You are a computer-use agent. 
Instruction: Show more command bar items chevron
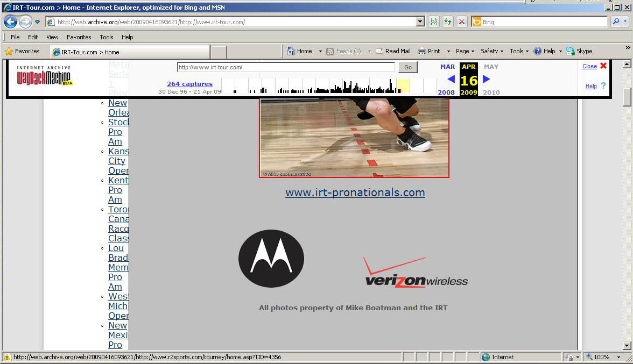[x=628, y=47]
